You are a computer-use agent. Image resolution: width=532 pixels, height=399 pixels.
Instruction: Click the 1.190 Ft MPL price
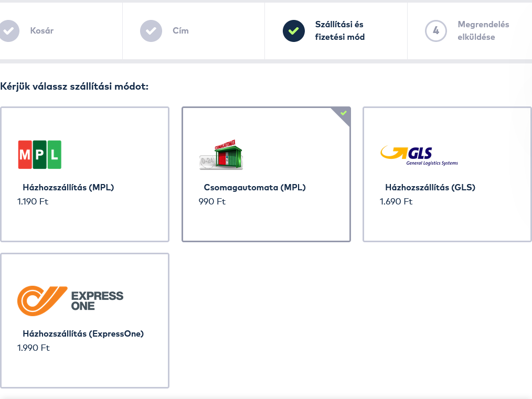click(33, 201)
